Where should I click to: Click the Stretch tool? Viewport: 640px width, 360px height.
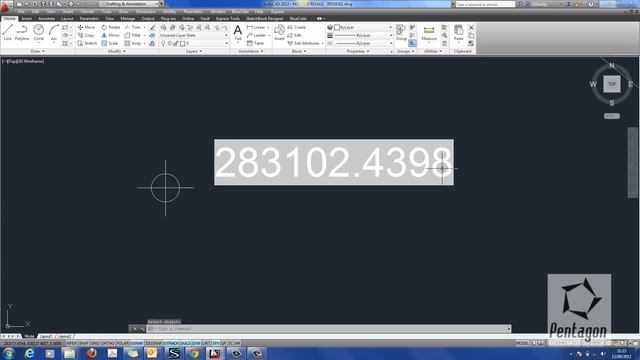(87, 43)
